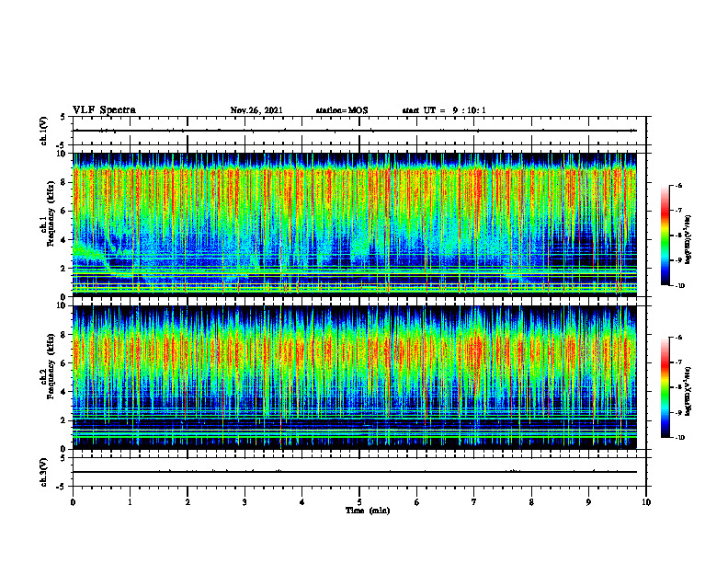This screenshot has width=728, height=563.
Task: Click time-axis tick label '9'
Action: 588,502
